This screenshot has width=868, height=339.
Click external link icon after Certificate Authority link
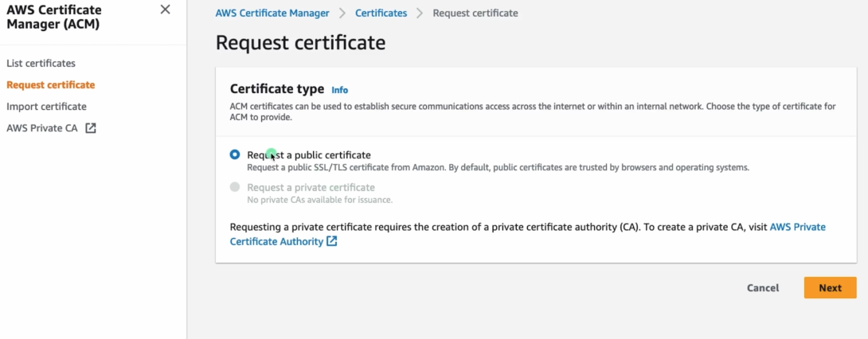(332, 241)
